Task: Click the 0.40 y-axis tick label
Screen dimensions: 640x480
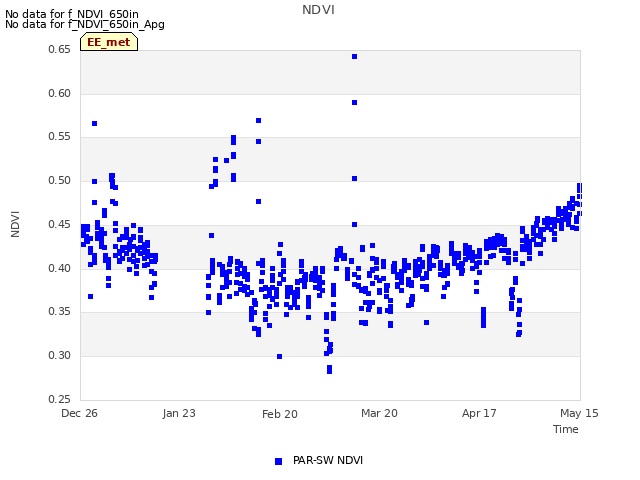Action: tap(59, 268)
